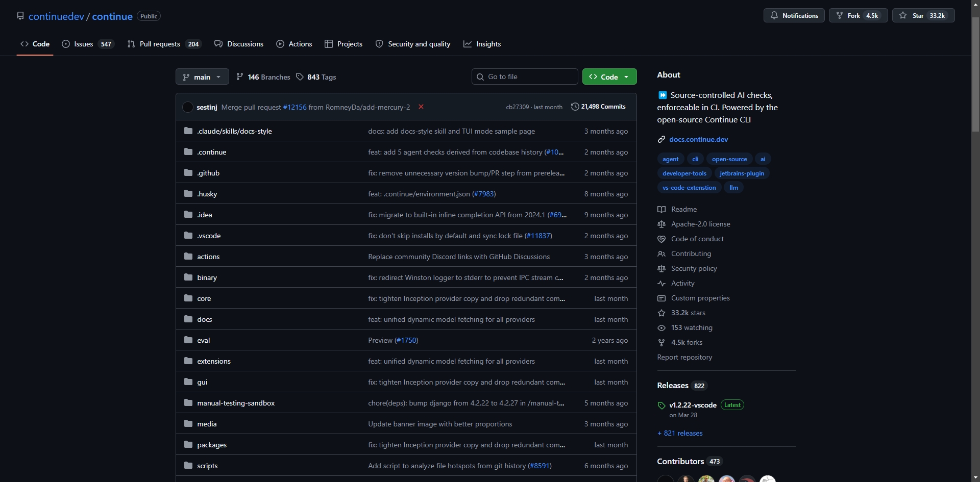This screenshot has width=980, height=482.
Task: Click the Fork button
Action: coord(859,15)
